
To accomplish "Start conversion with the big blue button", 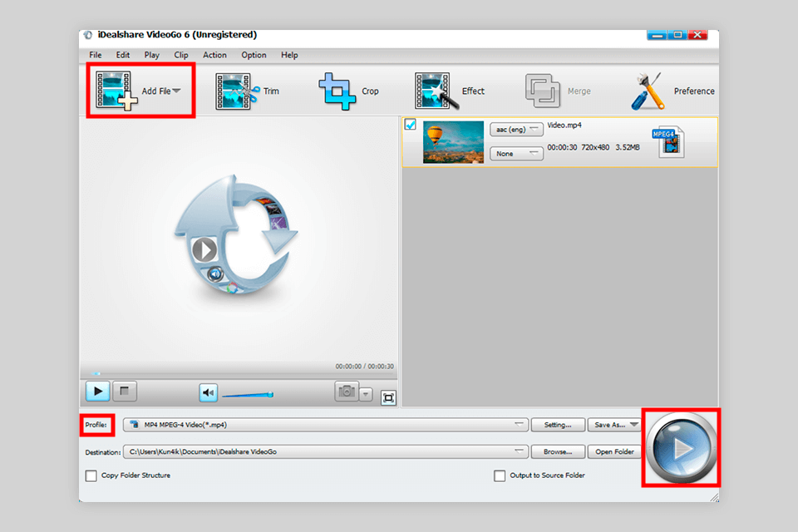I will tap(681, 448).
